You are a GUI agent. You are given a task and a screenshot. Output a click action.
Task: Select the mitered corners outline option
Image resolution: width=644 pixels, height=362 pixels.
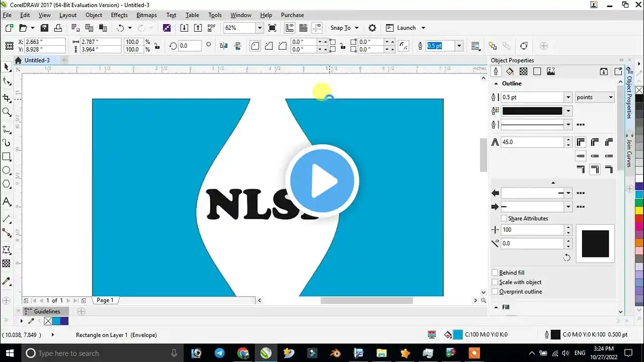[581, 142]
